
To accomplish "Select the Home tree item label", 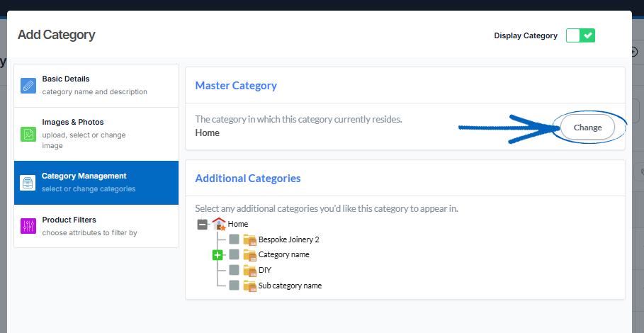I will point(238,224).
